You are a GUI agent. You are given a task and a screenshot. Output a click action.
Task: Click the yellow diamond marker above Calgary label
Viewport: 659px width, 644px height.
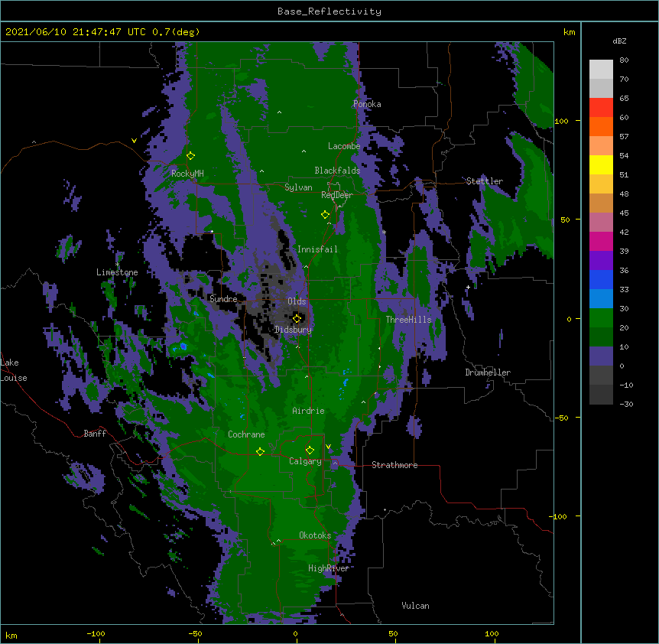click(310, 450)
